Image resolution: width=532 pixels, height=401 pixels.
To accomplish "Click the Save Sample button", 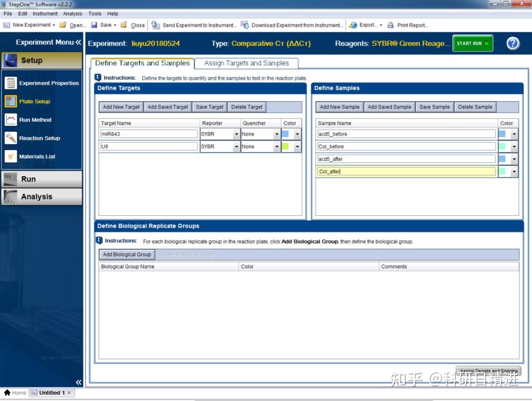I will pos(434,107).
